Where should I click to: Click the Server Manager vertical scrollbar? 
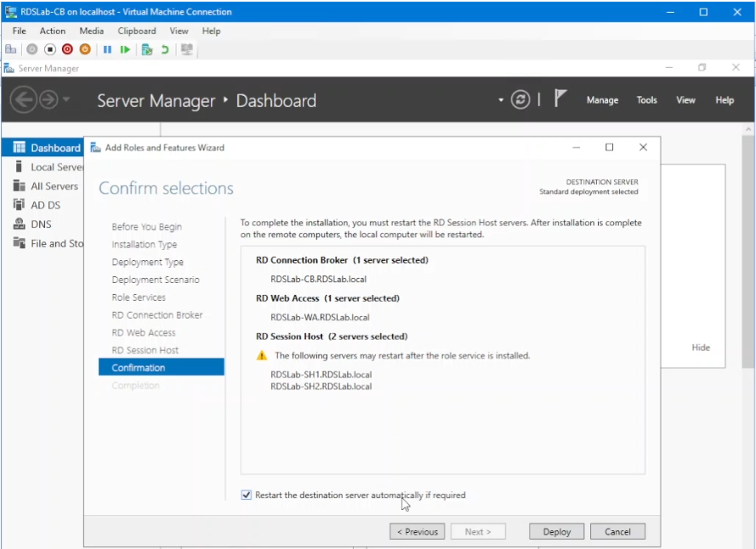coord(747,255)
